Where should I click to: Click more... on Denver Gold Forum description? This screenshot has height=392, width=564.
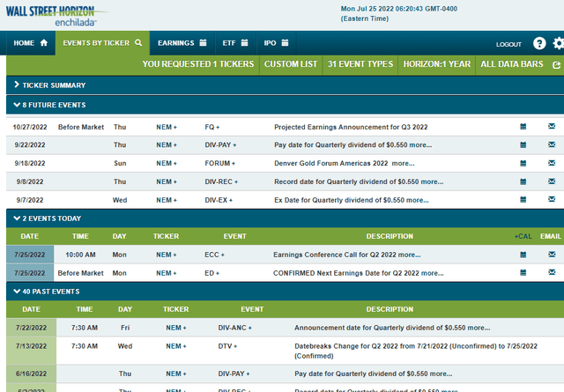pos(403,163)
